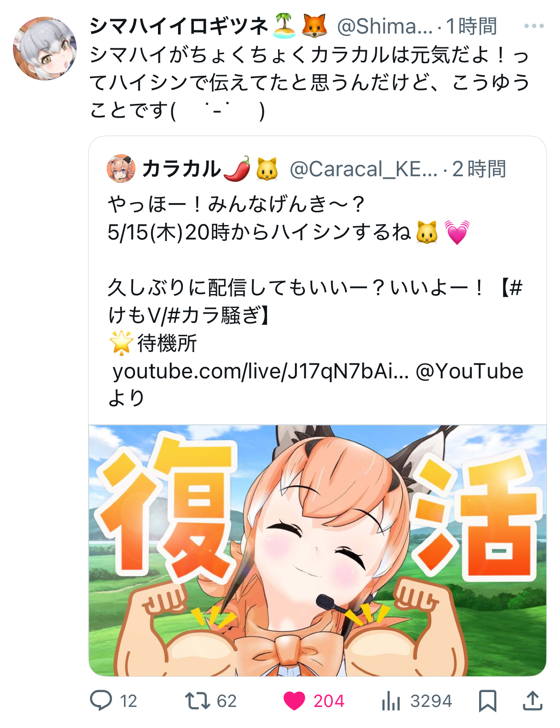The height and width of the screenshot is (728, 560).
Task: Open quoted post text やっほー！みんなげんき
Action: [236, 204]
